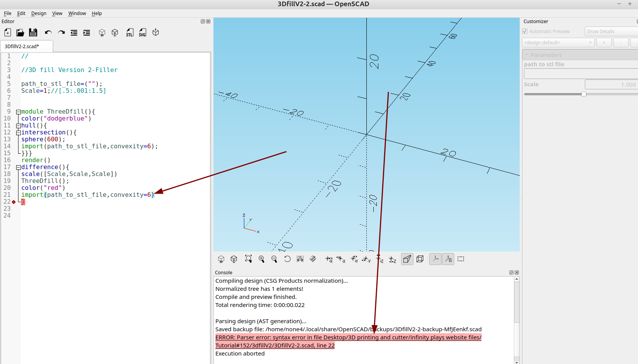638x364 pixels.
Task: Open the design default preset dropdown
Action: pos(558,42)
